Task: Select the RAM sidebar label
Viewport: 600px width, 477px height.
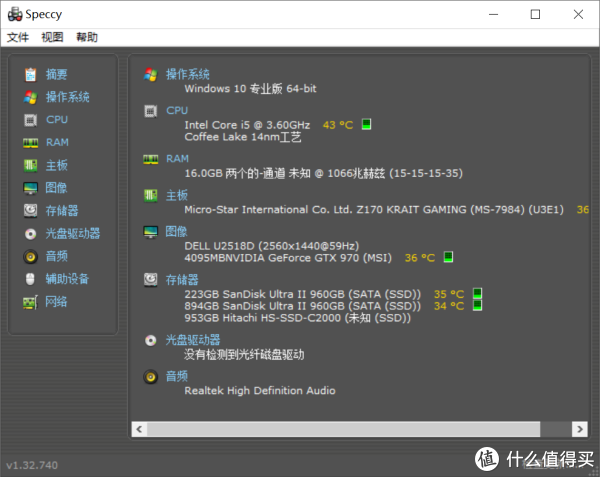Action: tap(57, 142)
